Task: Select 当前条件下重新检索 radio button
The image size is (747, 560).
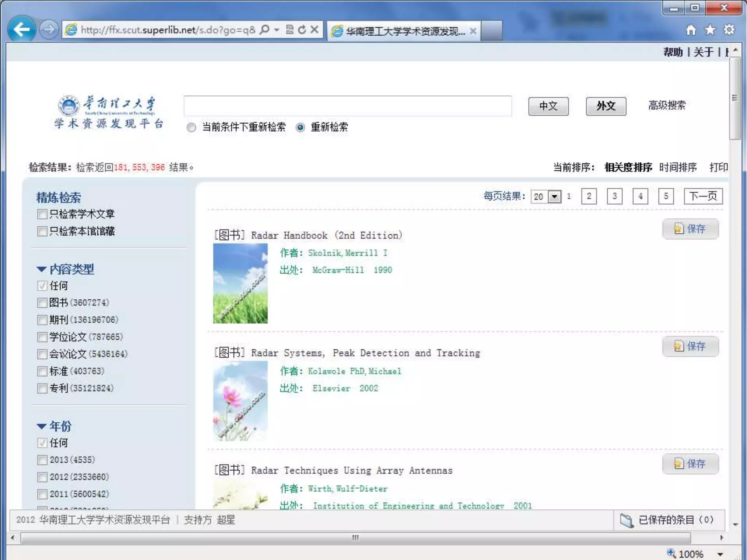Action: (191, 127)
